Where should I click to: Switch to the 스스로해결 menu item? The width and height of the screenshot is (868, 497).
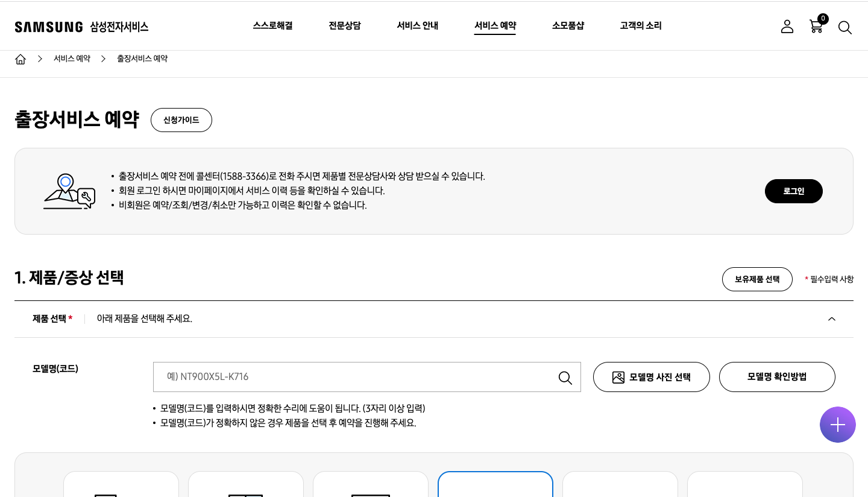[x=272, y=26]
